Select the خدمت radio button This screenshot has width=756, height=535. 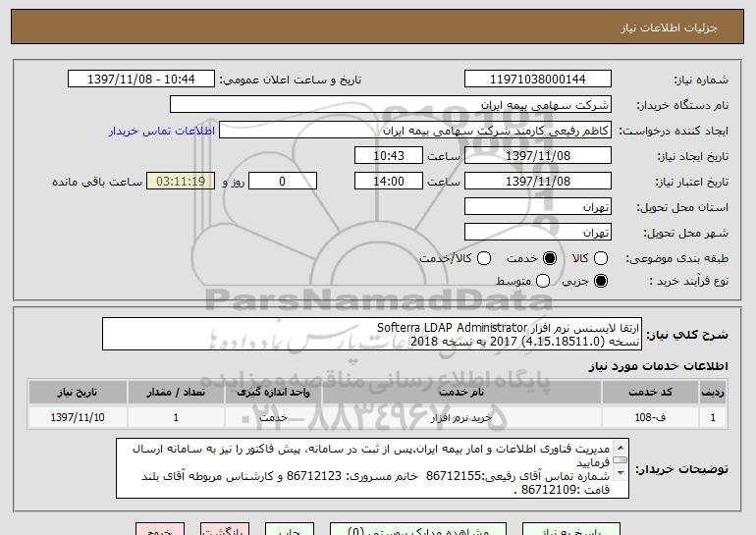550,258
